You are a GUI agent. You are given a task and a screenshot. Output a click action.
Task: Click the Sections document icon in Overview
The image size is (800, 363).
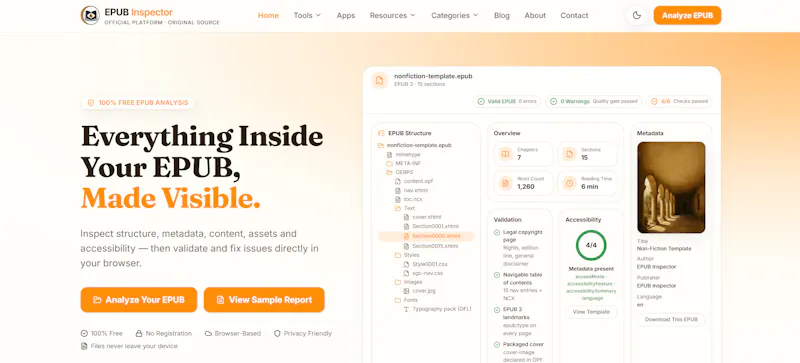(569, 154)
